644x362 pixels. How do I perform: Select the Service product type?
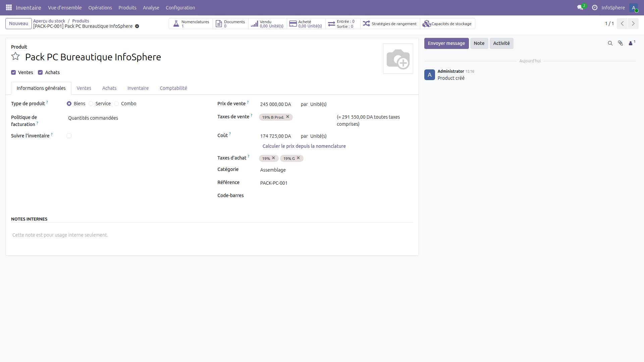(91, 104)
